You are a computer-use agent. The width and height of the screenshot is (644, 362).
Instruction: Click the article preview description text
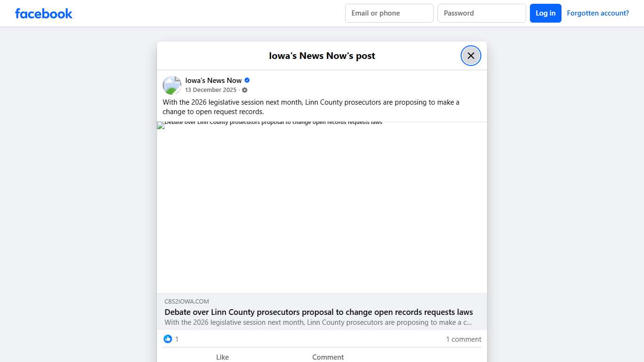click(318, 322)
